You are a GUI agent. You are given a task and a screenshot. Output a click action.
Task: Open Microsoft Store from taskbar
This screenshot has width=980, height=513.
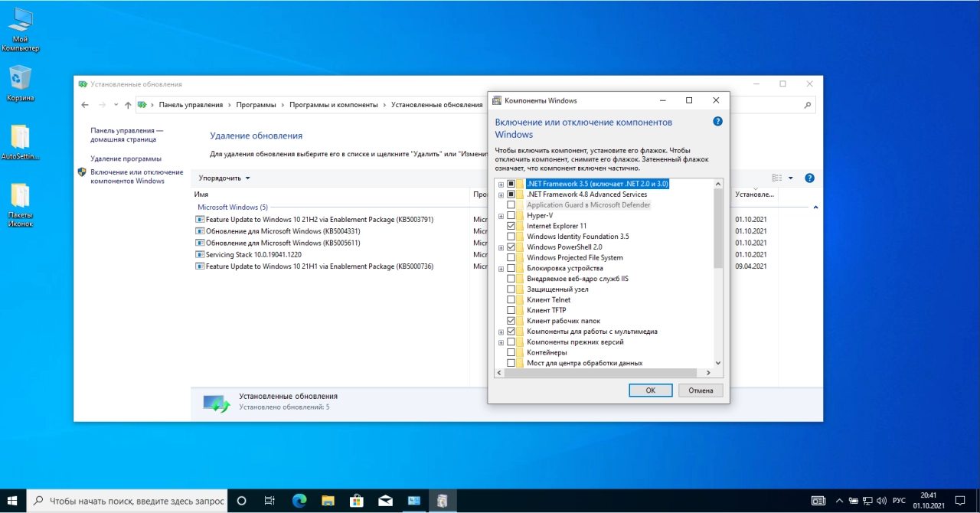pyautogui.click(x=356, y=501)
